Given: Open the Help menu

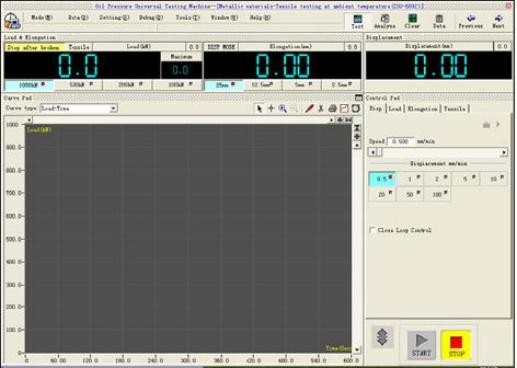Looking at the screenshot, I should pyautogui.click(x=260, y=18).
